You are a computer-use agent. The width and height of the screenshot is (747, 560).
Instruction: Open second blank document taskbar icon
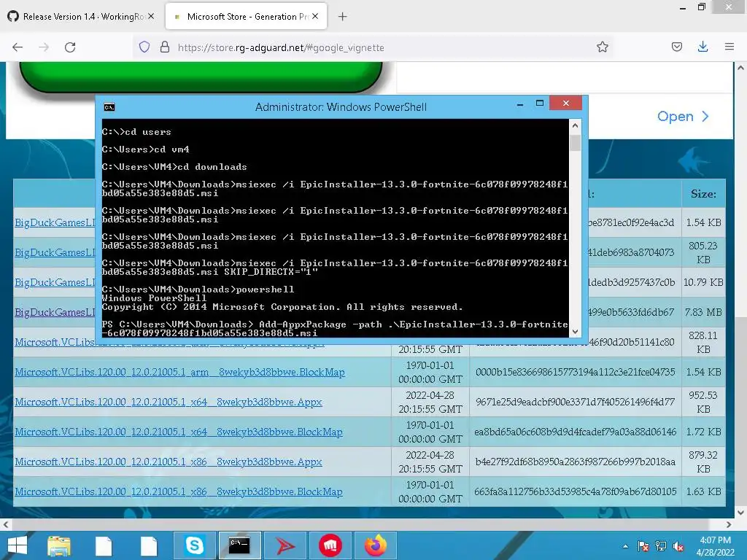(149, 545)
